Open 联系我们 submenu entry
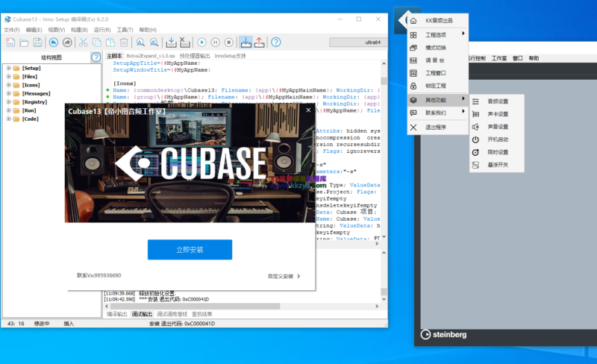The width and height of the screenshot is (597, 364). pyautogui.click(x=438, y=113)
